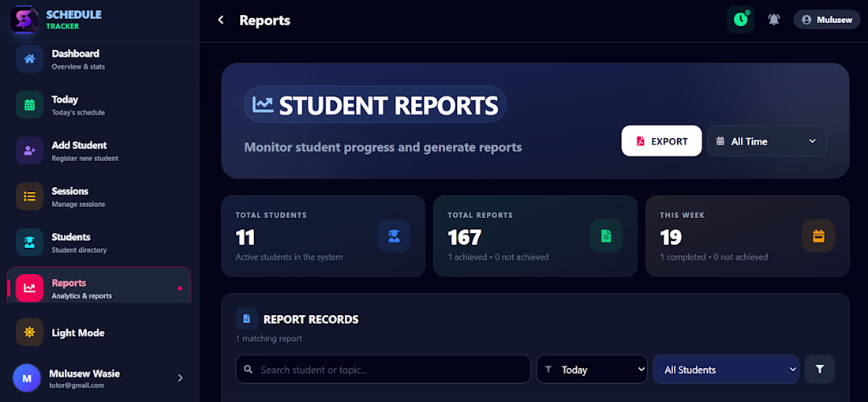Click the This Week calendar icon
The image size is (868, 402).
pyautogui.click(x=818, y=236)
